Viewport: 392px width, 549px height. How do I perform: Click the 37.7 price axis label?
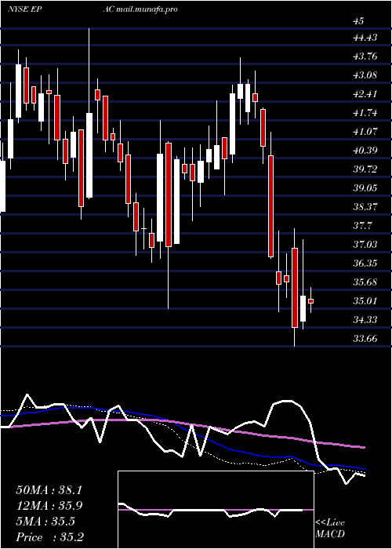coord(363,226)
